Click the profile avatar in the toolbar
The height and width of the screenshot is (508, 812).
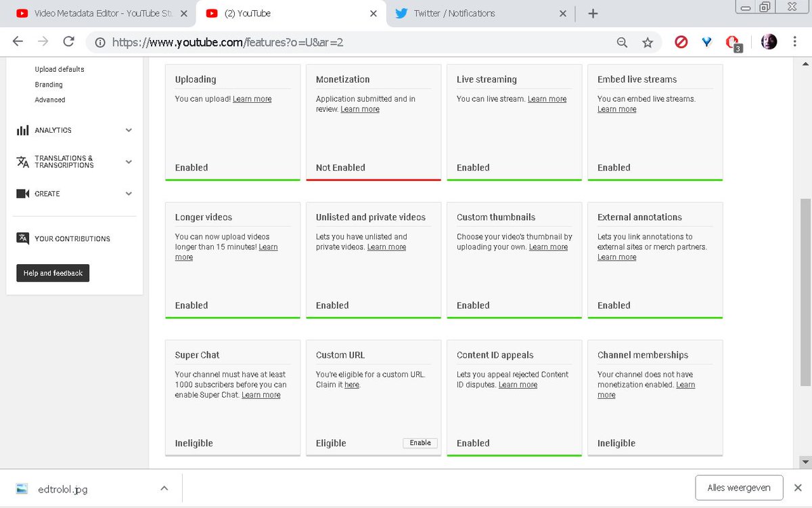(769, 42)
